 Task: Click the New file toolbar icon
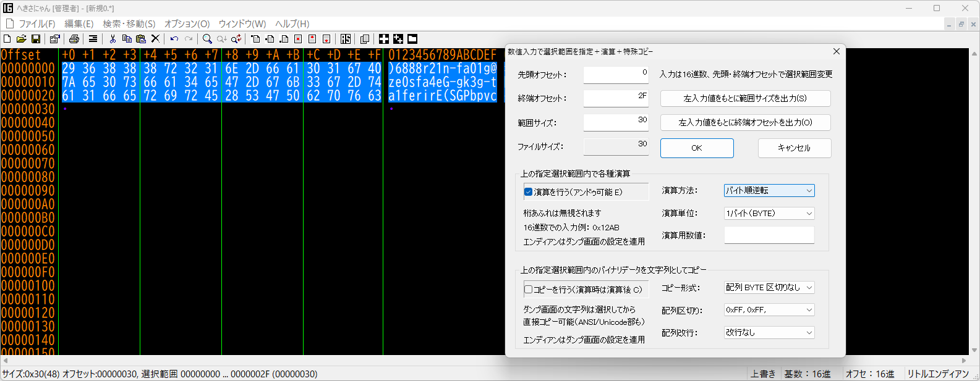7,39
